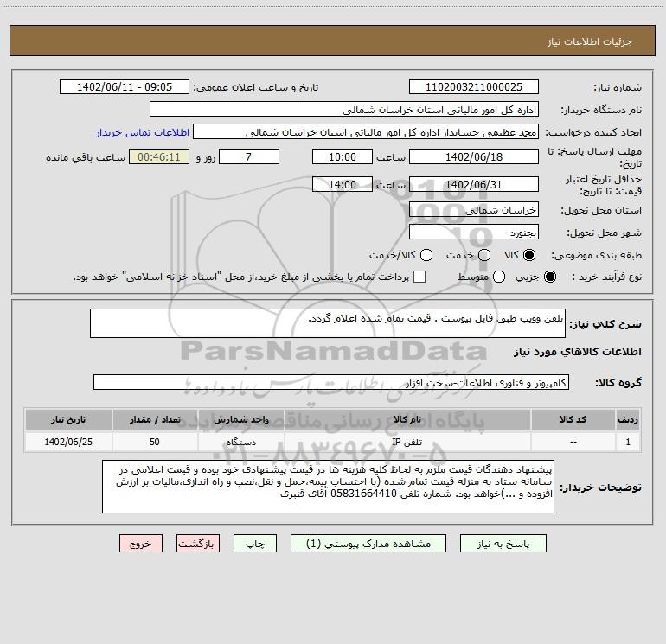Click the چاپ print button

coord(255,544)
